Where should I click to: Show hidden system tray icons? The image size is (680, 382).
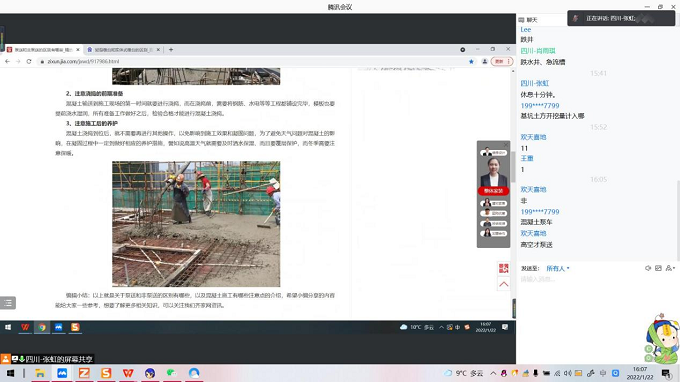pos(493,373)
